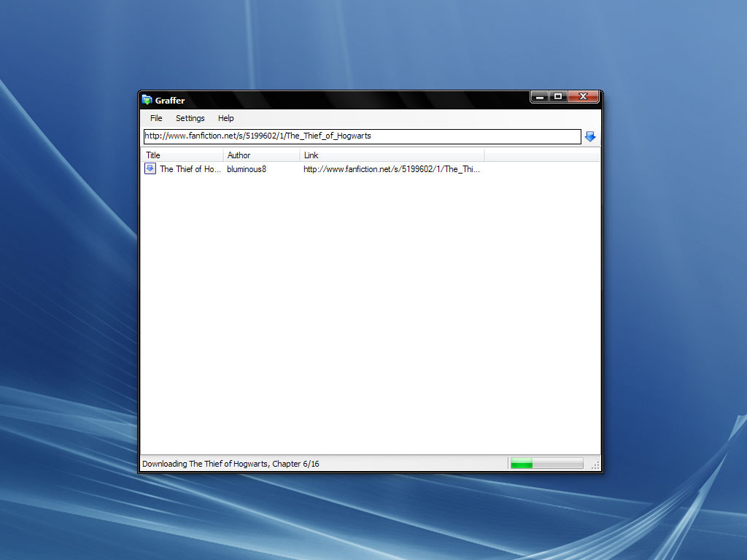Open the File menu
This screenshot has height=560, width=747.
coord(156,118)
